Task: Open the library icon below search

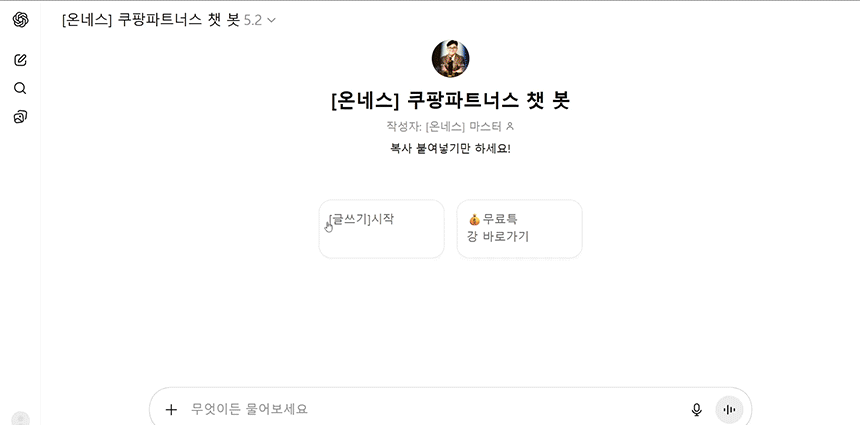Action: (20, 117)
